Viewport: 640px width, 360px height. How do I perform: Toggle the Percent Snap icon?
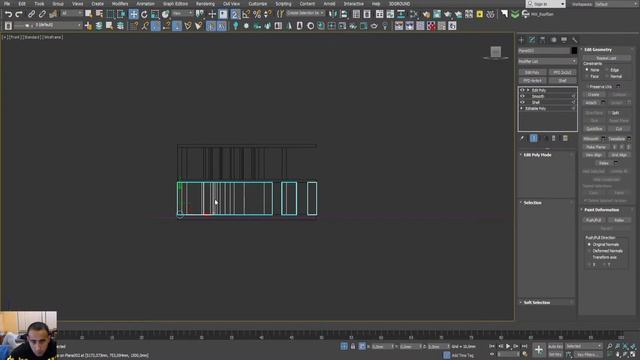point(257,14)
